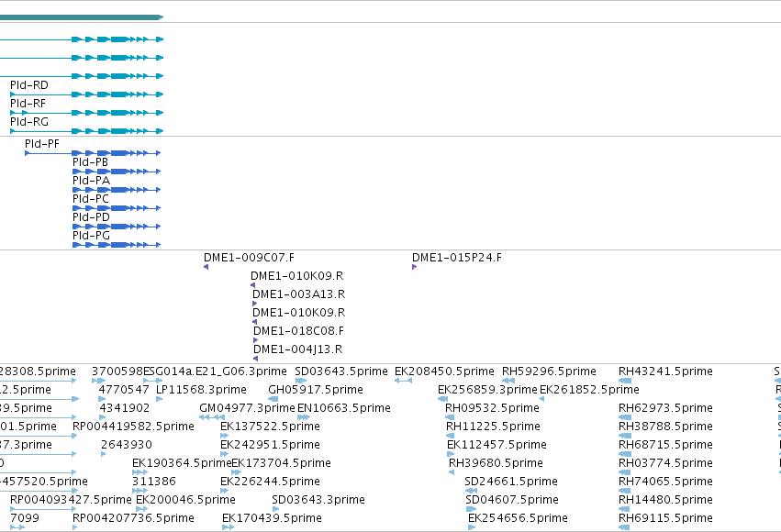Select EST 3700598
The height and width of the screenshot is (532, 781).
tap(117, 371)
